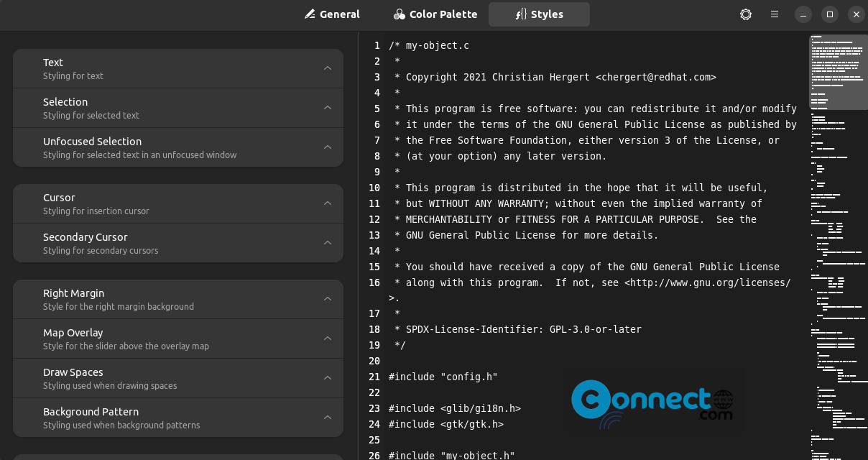Image resolution: width=868 pixels, height=460 pixels.
Task: Open the appearance style switcher icon
Action: click(x=746, y=14)
